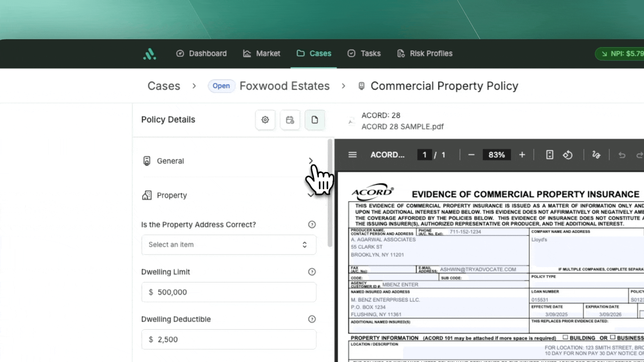This screenshot has height=362, width=644.
Task: Check the BUSINESS checkbox in the PDF
Action: click(613, 337)
